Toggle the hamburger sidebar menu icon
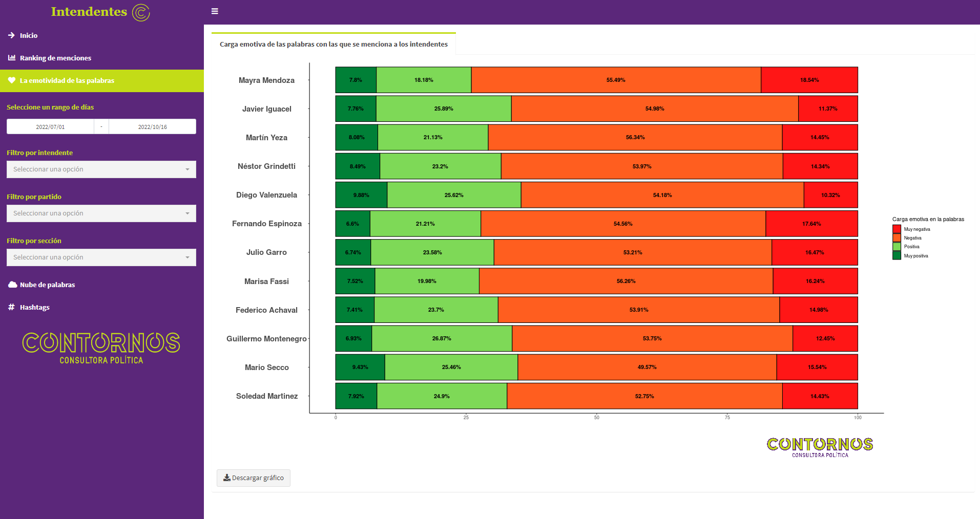 click(215, 11)
